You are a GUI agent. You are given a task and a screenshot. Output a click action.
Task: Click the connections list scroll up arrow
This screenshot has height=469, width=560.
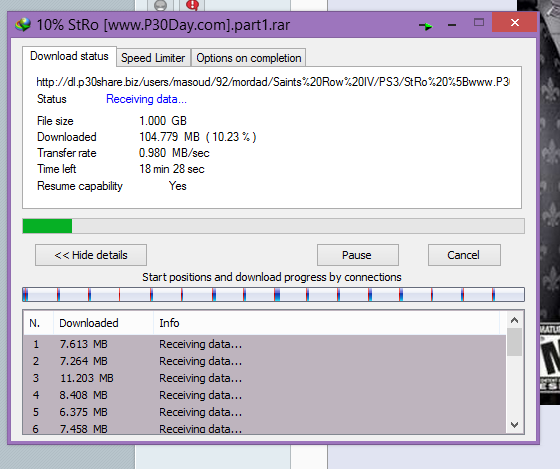(514, 320)
